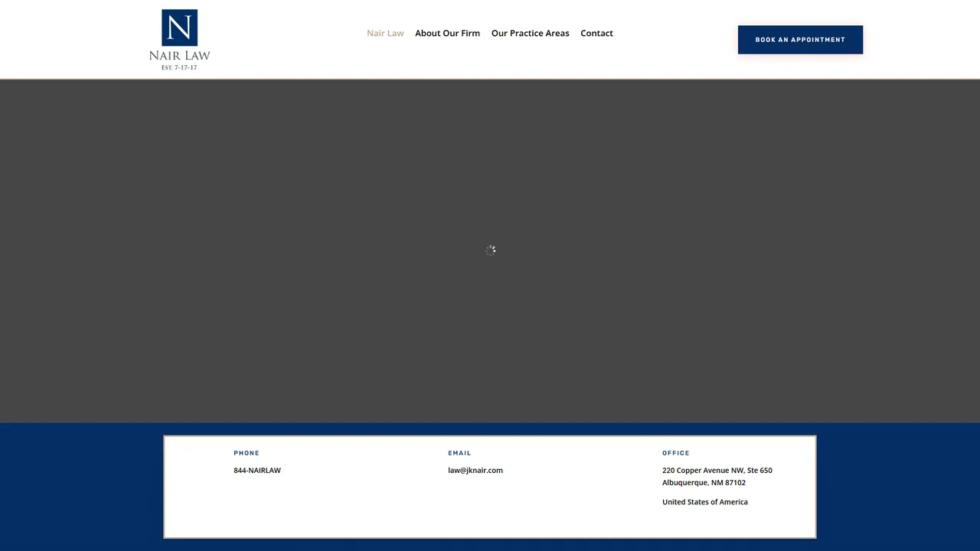
Task: Click the Nair Law logo
Action: 179,40
